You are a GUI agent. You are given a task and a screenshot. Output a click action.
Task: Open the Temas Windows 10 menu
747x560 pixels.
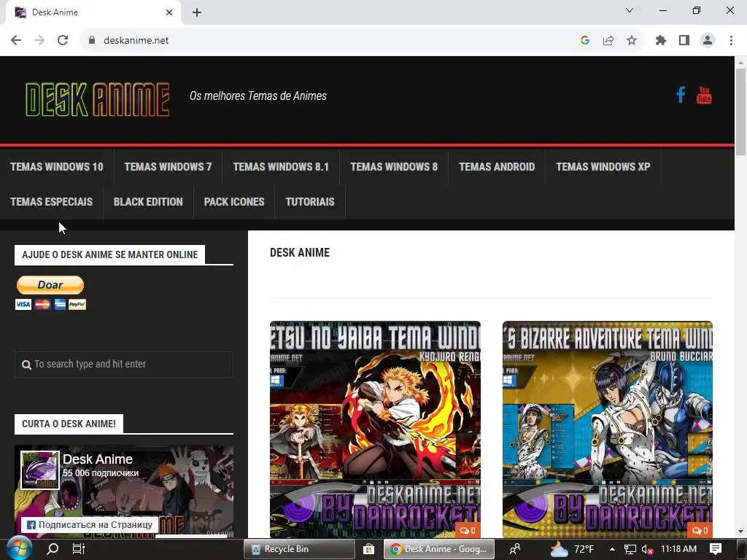click(57, 167)
